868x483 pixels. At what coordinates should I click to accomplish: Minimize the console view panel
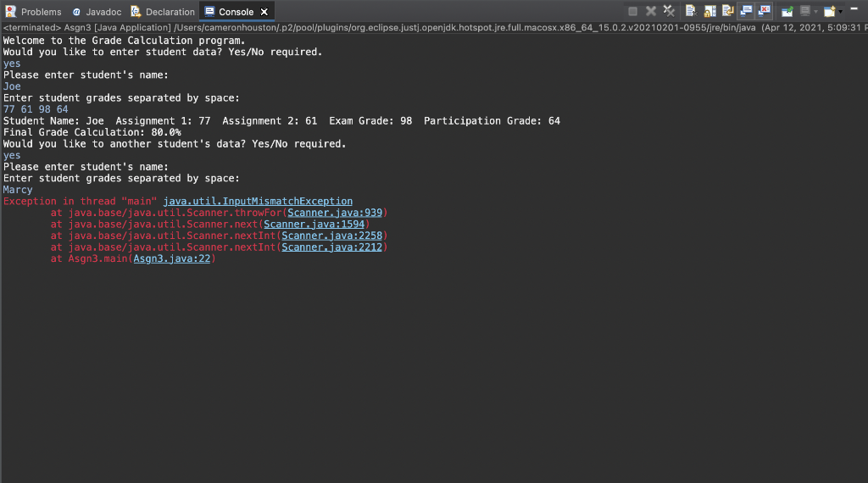[854, 8]
